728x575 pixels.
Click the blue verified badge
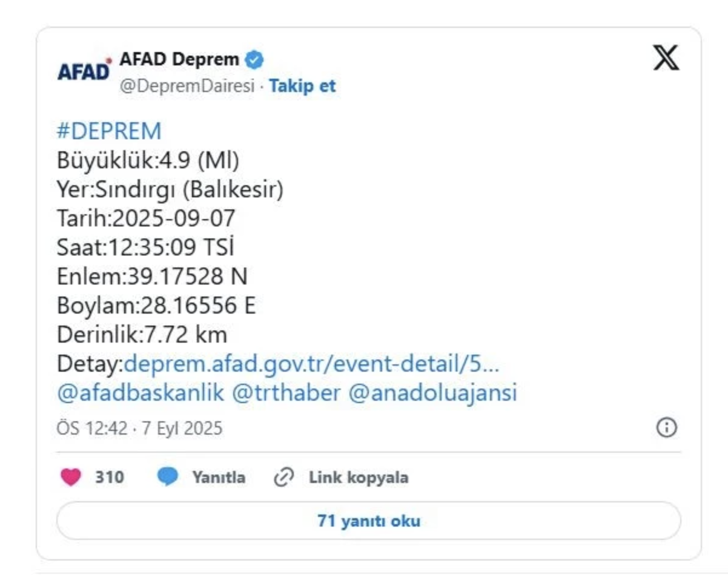[254, 60]
